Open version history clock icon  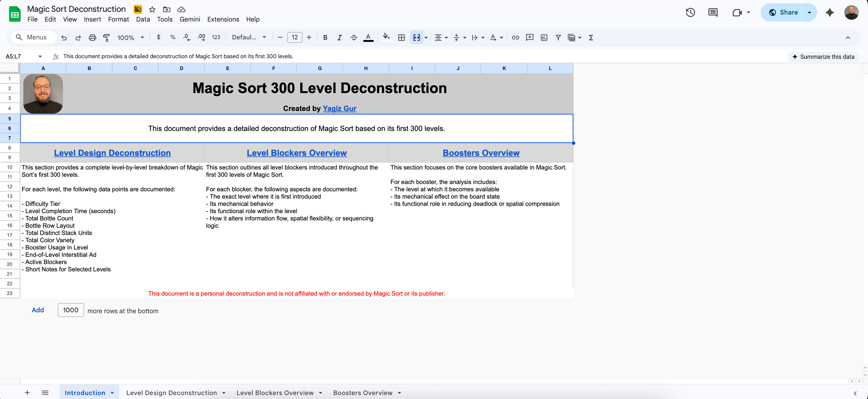pos(690,12)
